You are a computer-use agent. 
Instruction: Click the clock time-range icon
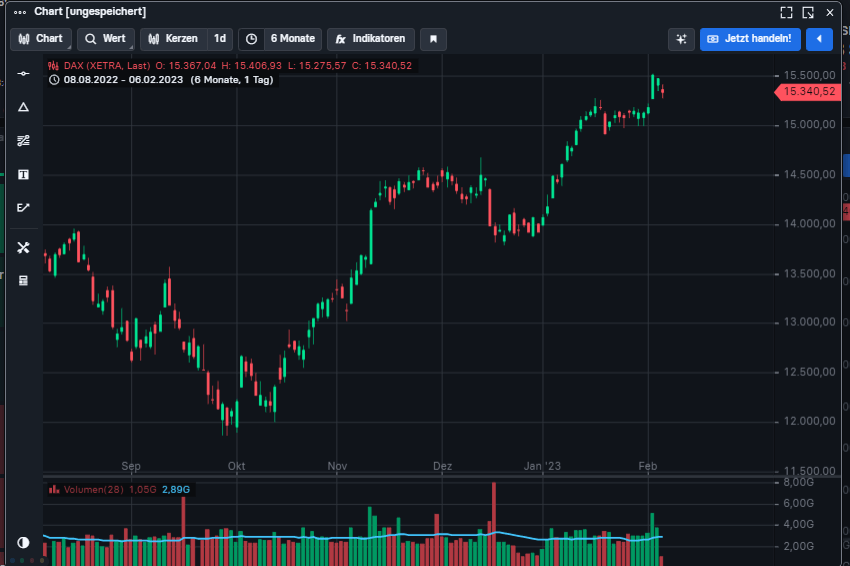pyautogui.click(x=251, y=39)
